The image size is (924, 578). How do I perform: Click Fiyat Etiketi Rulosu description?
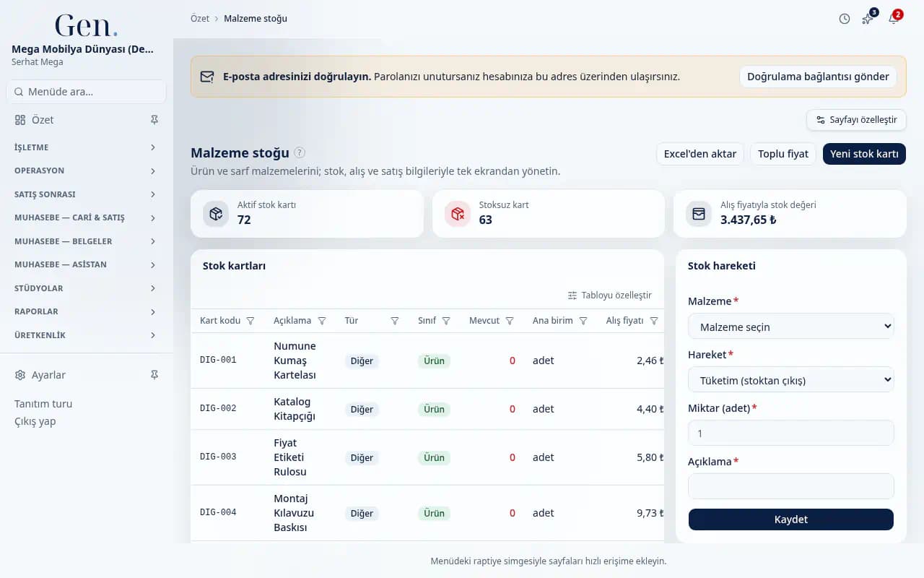point(290,457)
